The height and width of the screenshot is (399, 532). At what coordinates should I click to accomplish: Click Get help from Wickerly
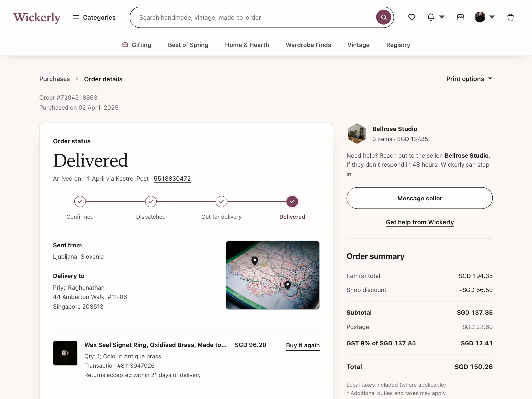pos(420,222)
